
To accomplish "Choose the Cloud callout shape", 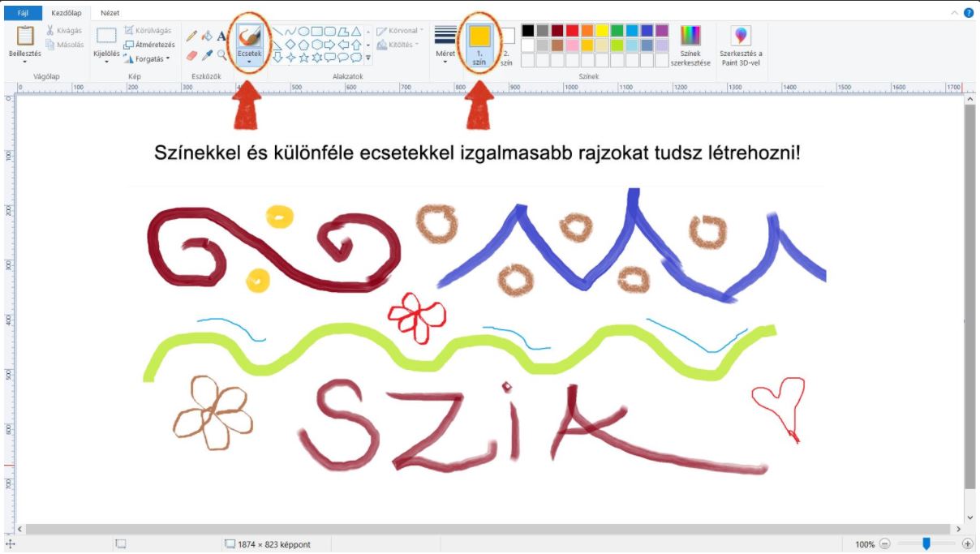I will pyautogui.click(x=355, y=58).
